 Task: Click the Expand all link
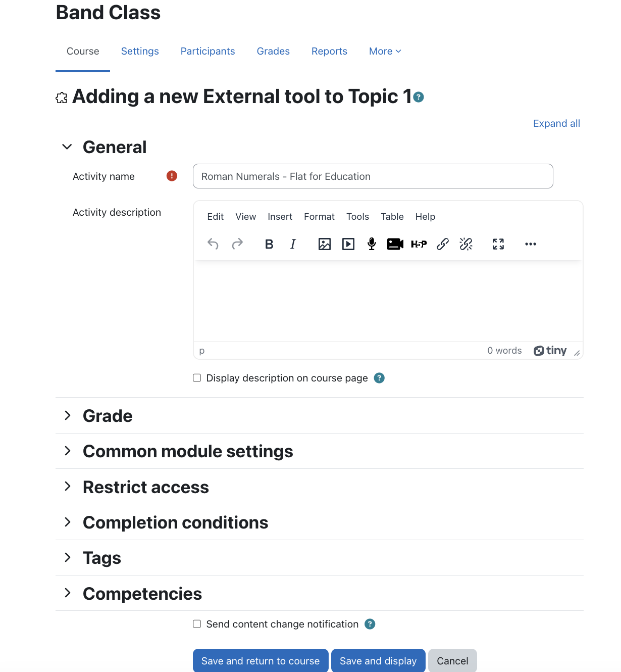(556, 123)
